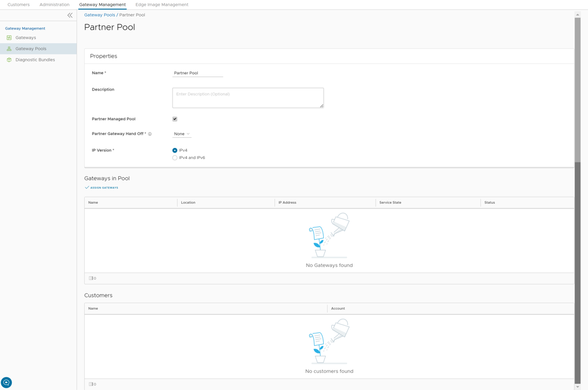Uncheck the Partner Managed Pool checkbox
The image size is (588, 390).
(x=175, y=119)
